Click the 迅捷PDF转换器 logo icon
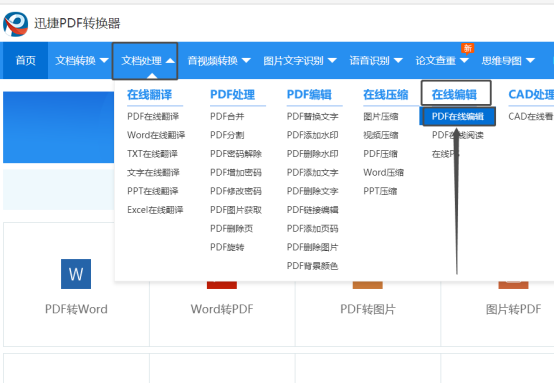554x384 pixels. pos(16,24)
